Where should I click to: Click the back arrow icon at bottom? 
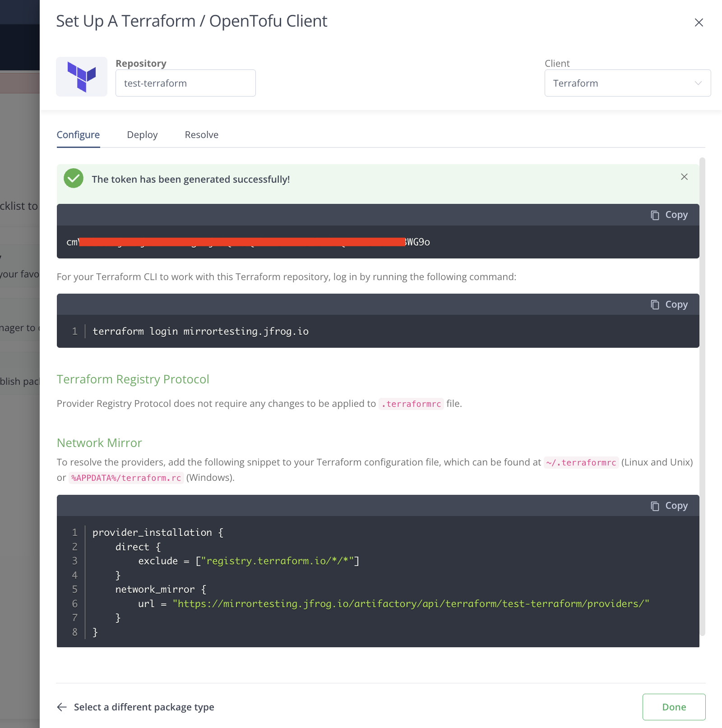[62, 707]
